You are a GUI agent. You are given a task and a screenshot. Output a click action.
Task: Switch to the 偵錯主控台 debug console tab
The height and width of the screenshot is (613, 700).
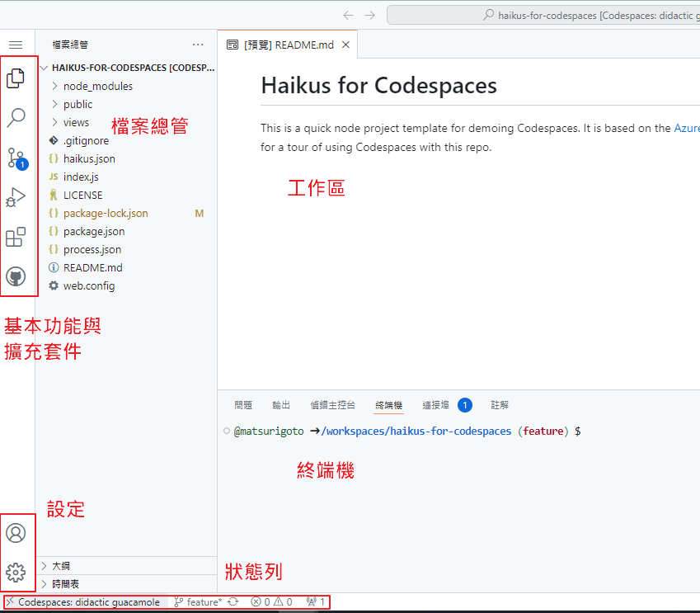click(332, 405)
